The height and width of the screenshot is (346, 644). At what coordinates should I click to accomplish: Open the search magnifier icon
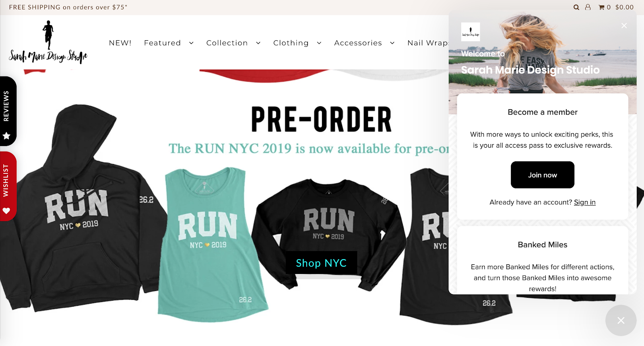[x=576, y=7]
